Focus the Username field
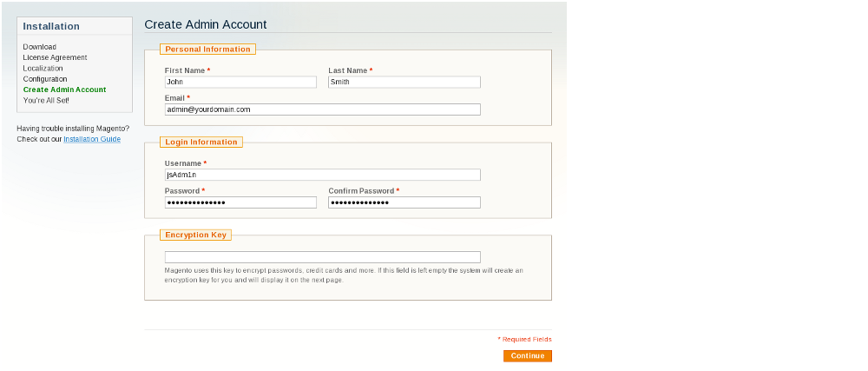 point(323,175)
